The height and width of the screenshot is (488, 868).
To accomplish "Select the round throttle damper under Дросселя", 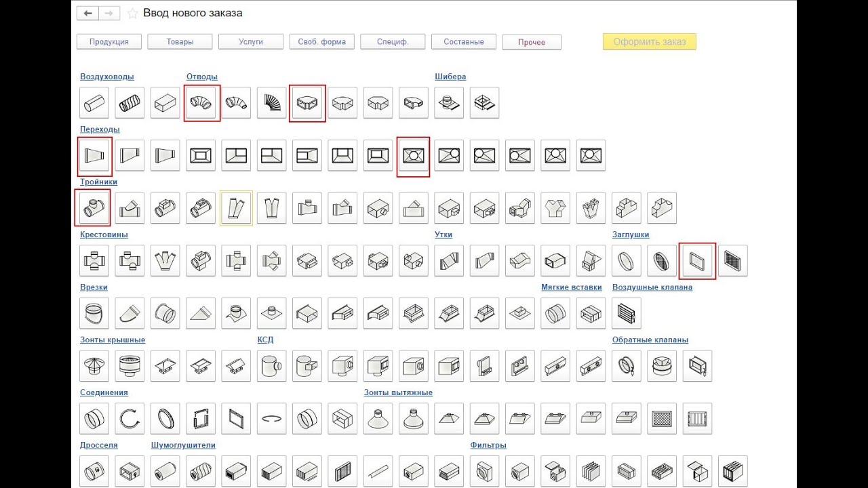I will [94, 470].
